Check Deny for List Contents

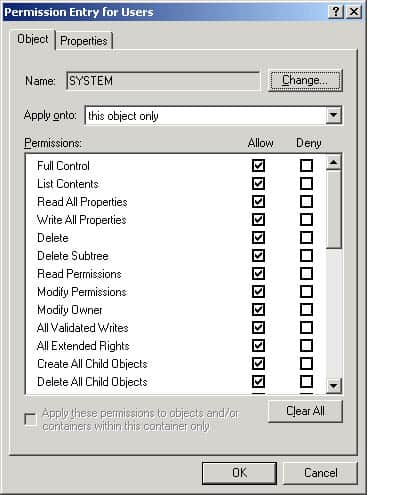[306, 183]
